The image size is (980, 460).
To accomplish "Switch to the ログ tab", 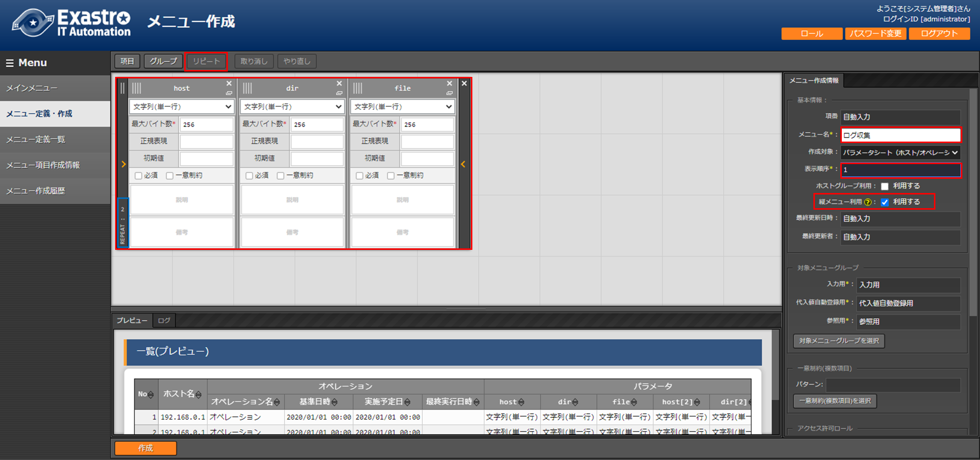I will 164,320.
